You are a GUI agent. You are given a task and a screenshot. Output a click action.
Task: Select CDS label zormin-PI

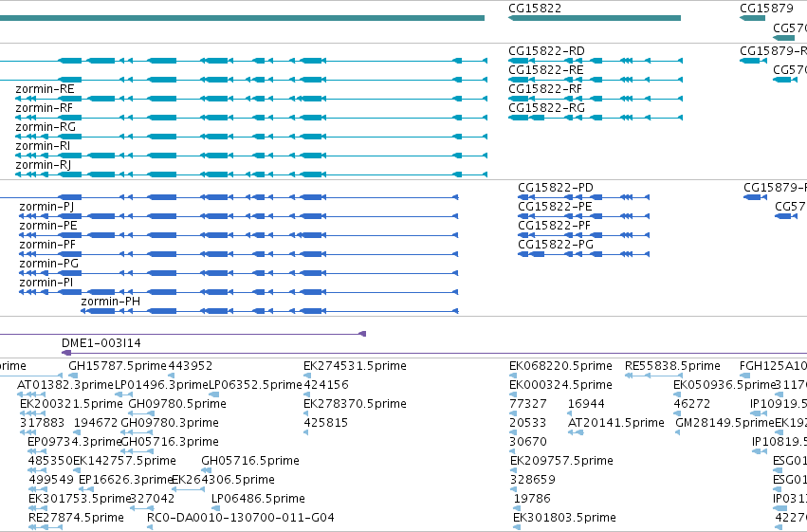point(46,283)
